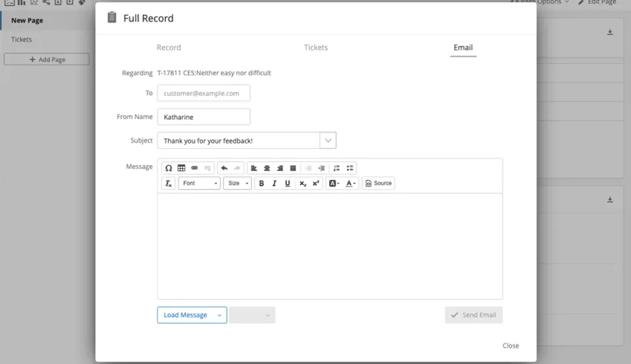631x364 pixels.
Task: Click inside the message body area
Action: pos(330,246)
